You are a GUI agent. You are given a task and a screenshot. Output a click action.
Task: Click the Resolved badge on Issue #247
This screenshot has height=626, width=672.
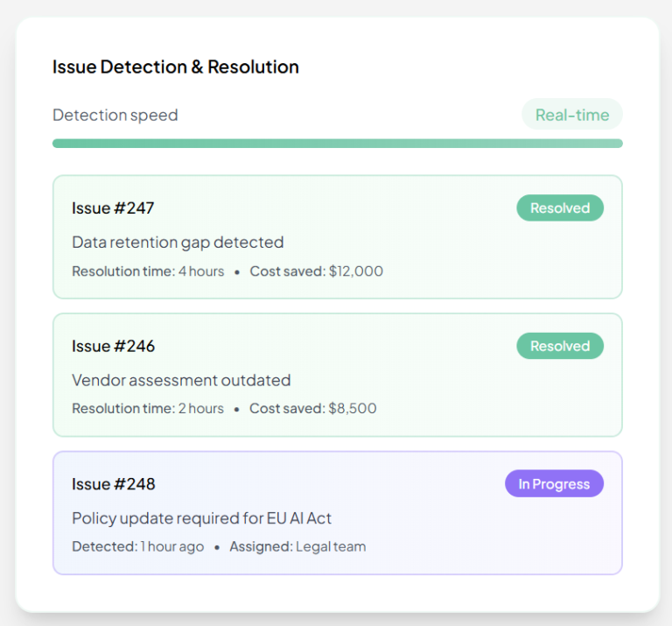pos(559,208)
